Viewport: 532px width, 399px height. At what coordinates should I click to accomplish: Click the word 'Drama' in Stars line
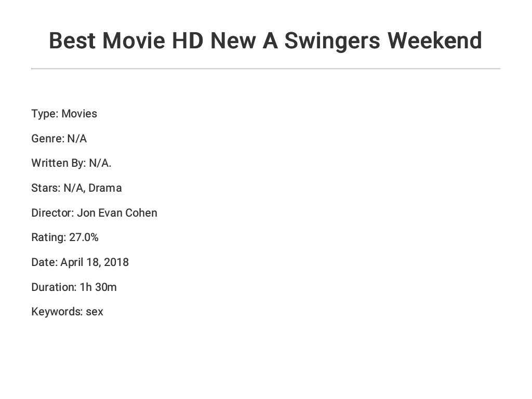105,188
